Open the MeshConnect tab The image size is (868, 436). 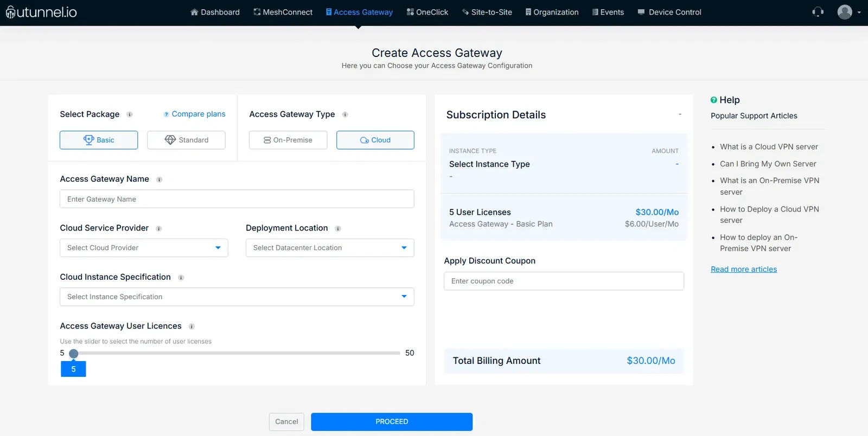pos(283,12)
